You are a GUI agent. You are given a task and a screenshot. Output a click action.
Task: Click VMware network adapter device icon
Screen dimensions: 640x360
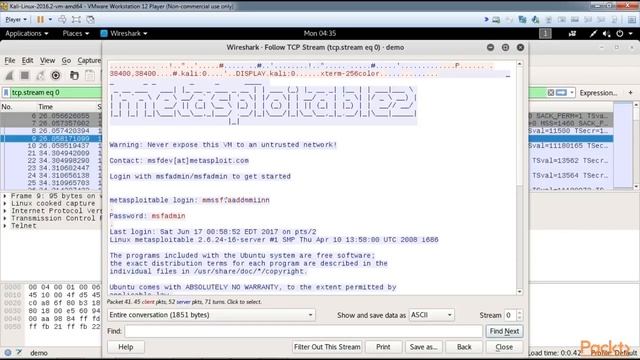[522, 19]
